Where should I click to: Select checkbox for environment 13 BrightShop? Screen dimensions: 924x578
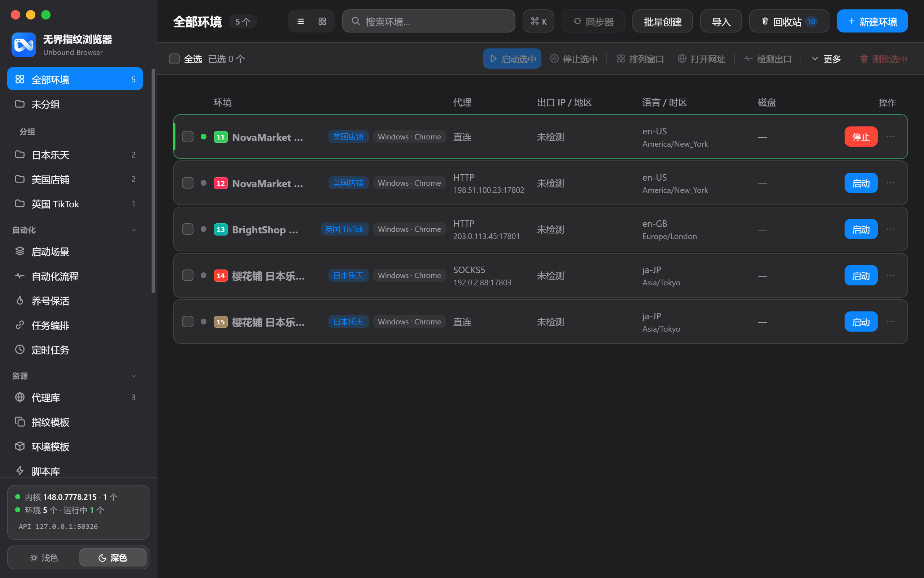point(187,229)
